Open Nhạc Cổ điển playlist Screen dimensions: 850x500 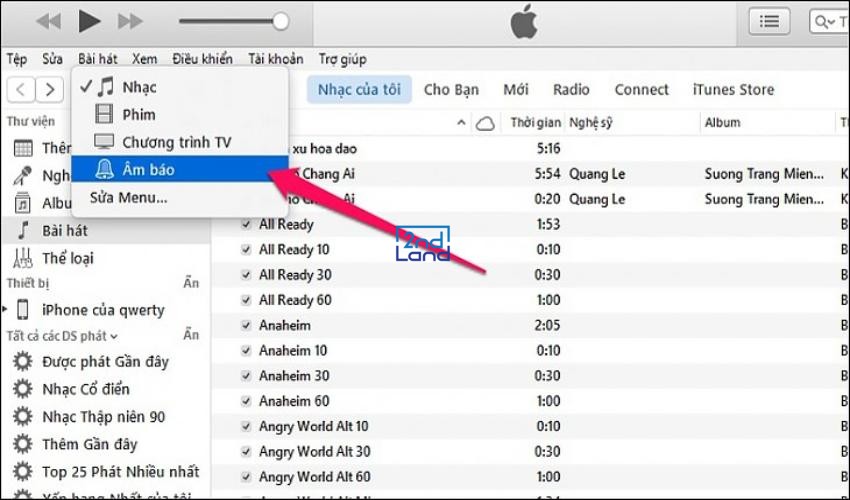tap(86, 389)
